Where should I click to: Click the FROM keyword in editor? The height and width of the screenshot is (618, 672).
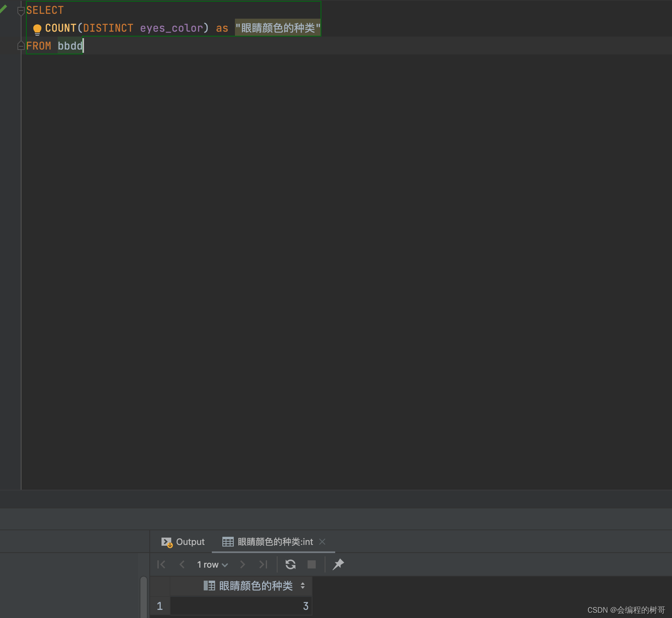click(39, 46)
